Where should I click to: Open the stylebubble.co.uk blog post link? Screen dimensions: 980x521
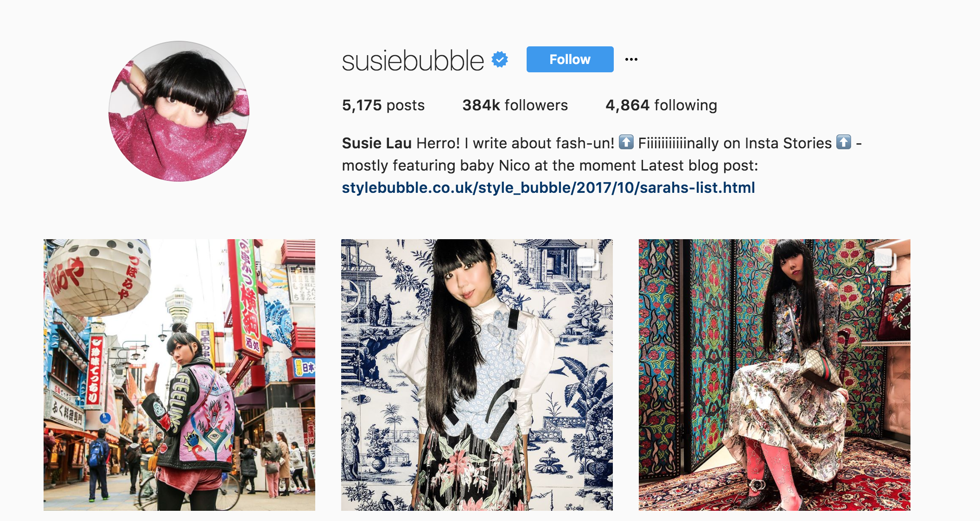coord(548,188)
